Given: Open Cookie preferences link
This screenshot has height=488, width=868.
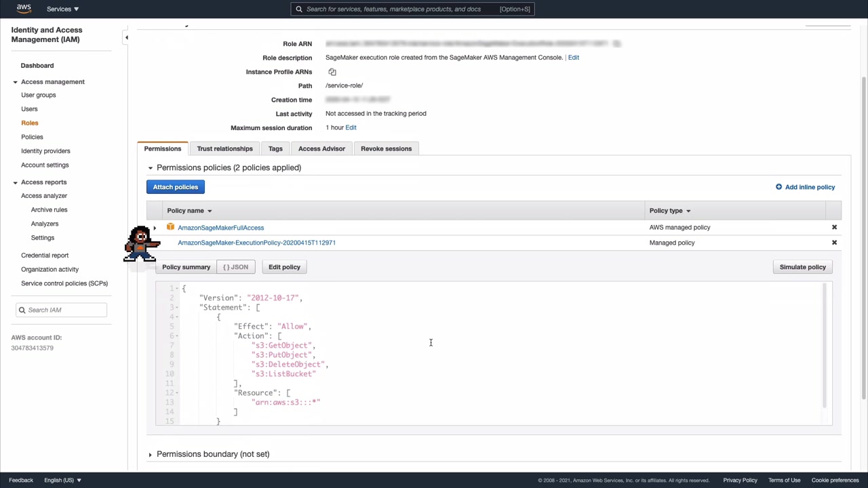Looking at the screenshot, I should point(835,481).
